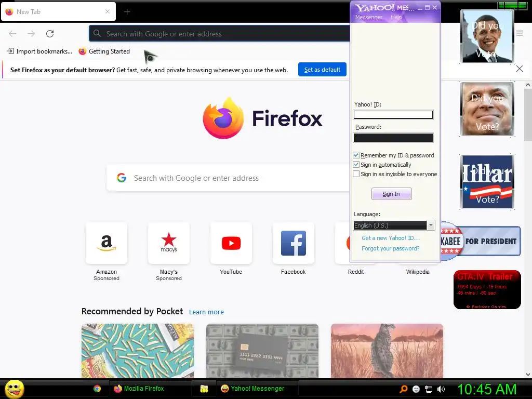Screen dimensions: 532x399
Task: Open the Facebook shortcut tile
Action: (294, 243)
